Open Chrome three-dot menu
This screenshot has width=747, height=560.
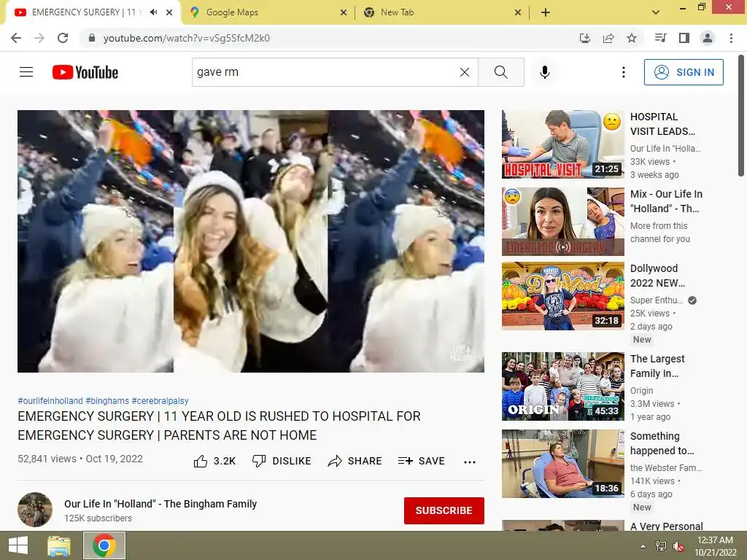(731, 38)
